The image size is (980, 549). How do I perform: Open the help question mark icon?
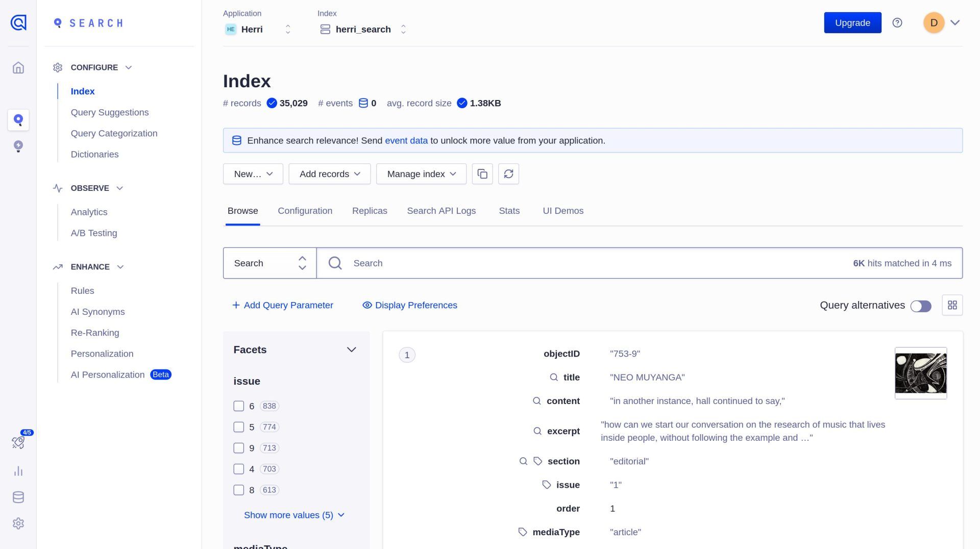(x=897, y=23)
